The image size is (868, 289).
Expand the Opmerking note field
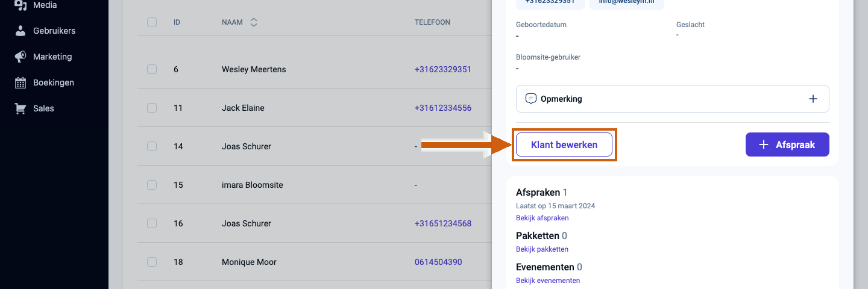click(x=673, y=99)
